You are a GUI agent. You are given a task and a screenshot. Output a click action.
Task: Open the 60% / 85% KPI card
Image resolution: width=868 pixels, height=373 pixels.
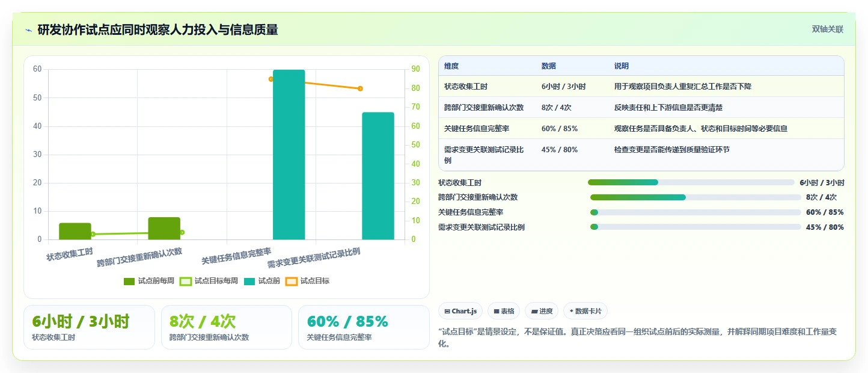click(x=364, y=327)
